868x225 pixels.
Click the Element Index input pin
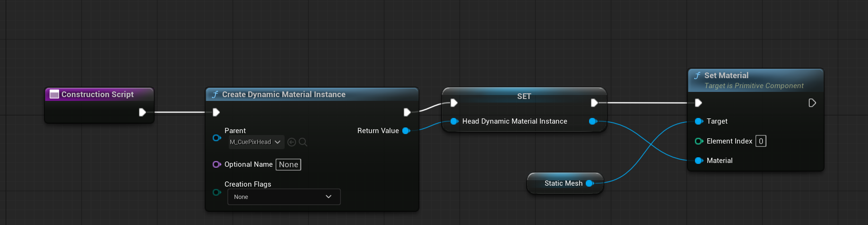tap(699, 141)
